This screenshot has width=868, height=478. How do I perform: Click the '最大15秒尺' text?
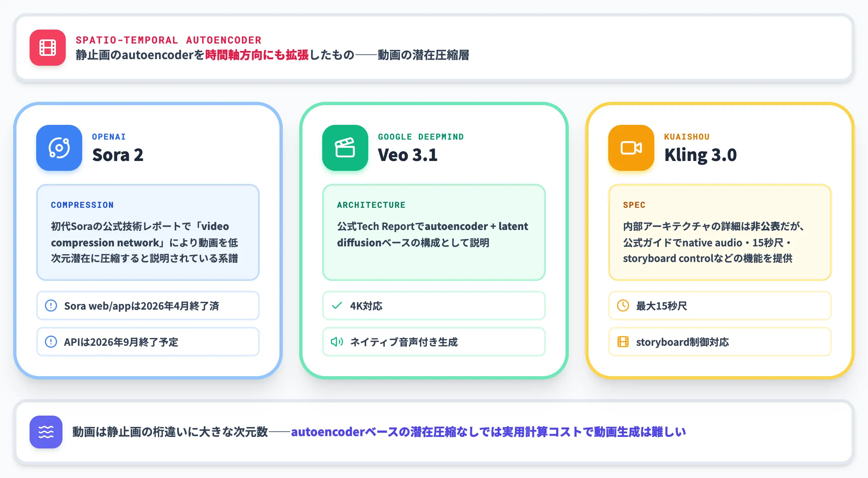662,306
